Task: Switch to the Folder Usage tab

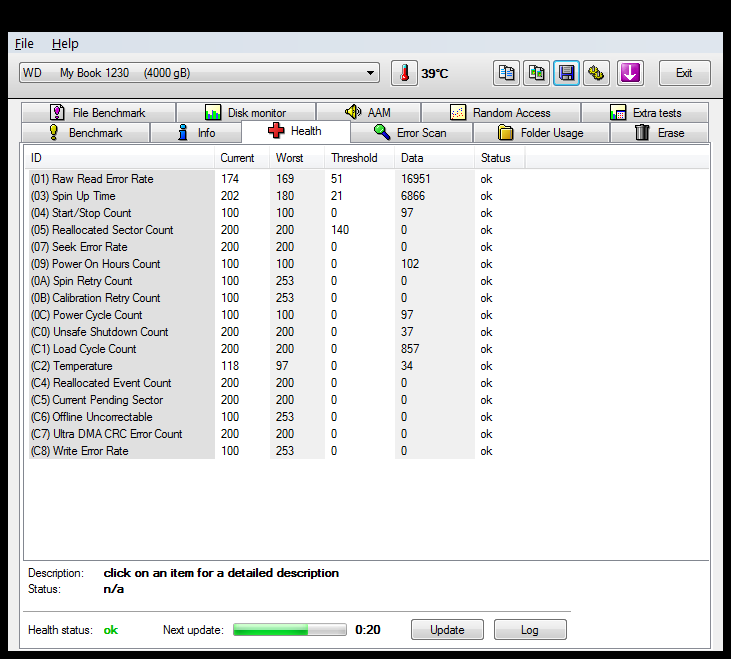Action: 541,133
